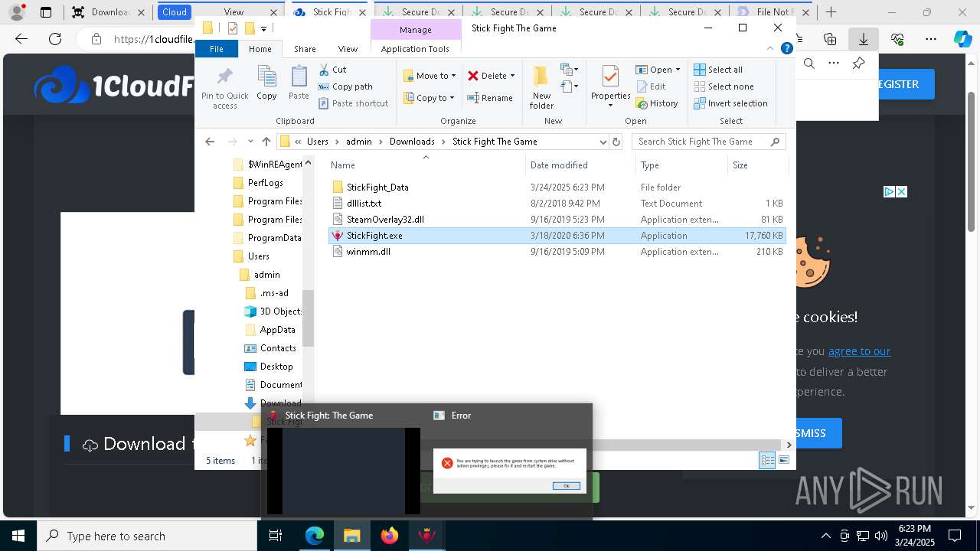Image resolution: width=980 pixels, height=551 pixels.
Task: Go up one folder level arrow
Action: [266, 142]
